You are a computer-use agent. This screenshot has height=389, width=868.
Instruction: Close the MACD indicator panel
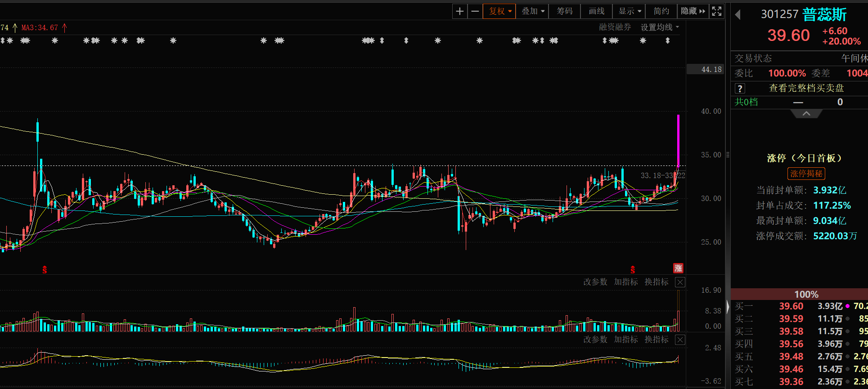click(x=680, y=340)
